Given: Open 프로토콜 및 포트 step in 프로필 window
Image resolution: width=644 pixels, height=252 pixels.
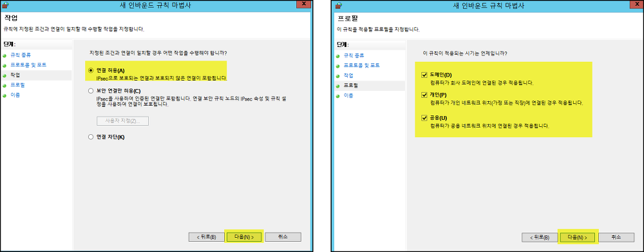Looking at the screenshot, I should pyautogui.click(x=361, y=65).
